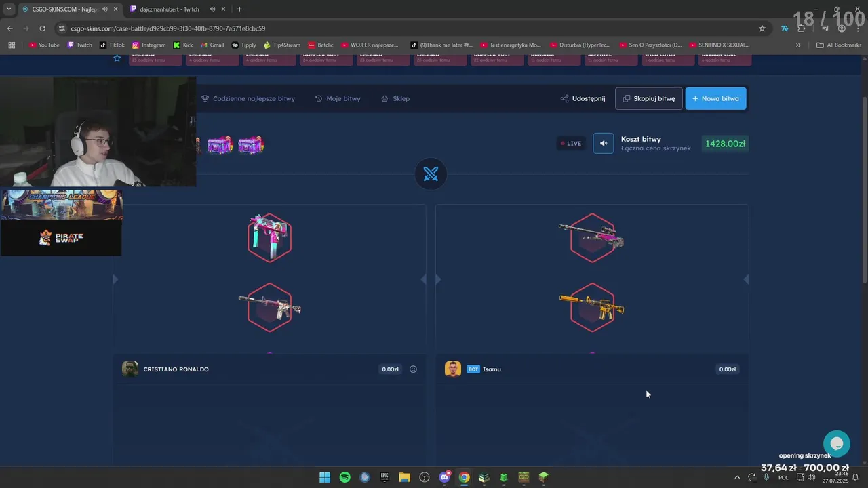Open the Kick bookmark

tap(183, 45)
